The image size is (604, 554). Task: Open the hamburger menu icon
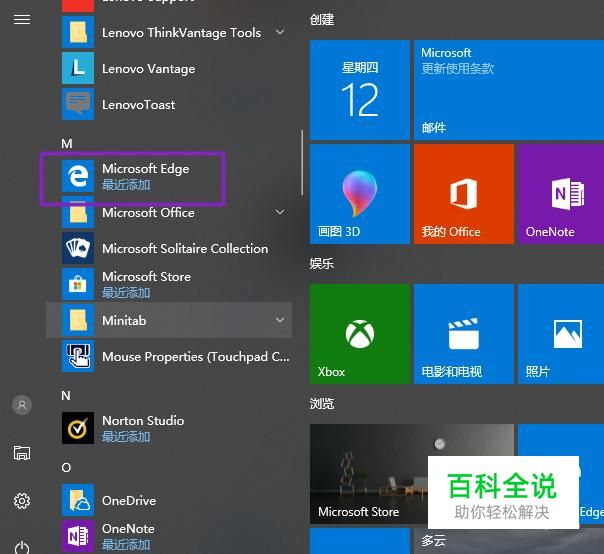[22, 19]
